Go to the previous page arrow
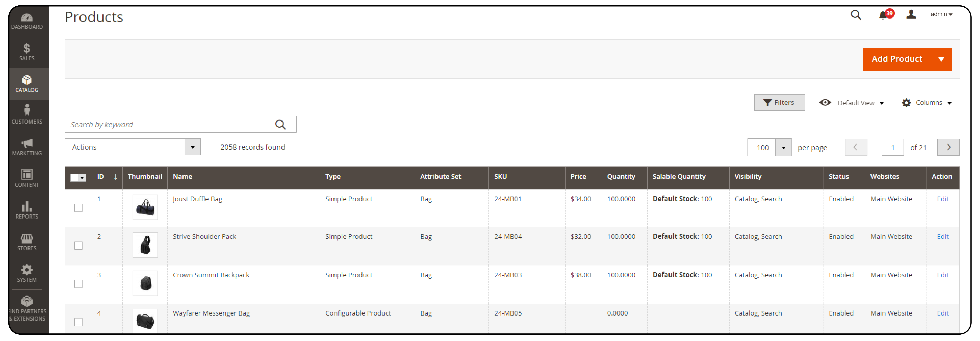Viewport: 980px width, 341px height. click(x=856, y=147)
